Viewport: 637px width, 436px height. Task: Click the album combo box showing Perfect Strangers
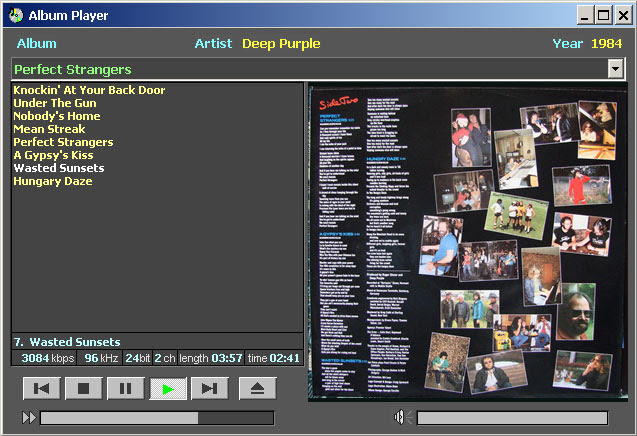pos(318,69)
